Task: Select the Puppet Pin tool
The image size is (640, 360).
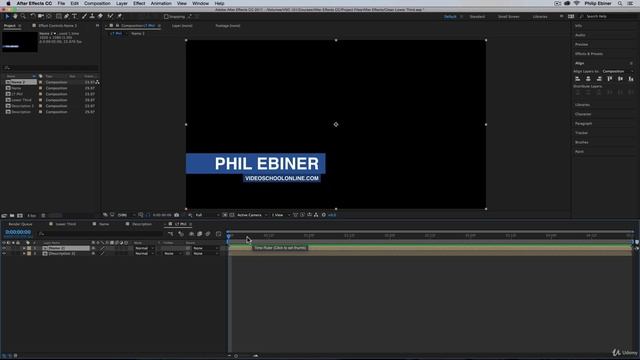Action: point(120,16)
